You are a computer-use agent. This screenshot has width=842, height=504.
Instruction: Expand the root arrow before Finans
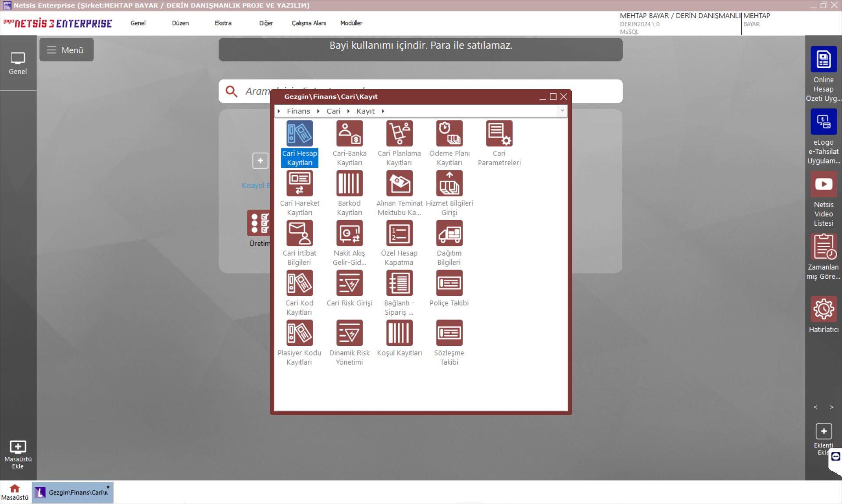click(x=279, y=111)
